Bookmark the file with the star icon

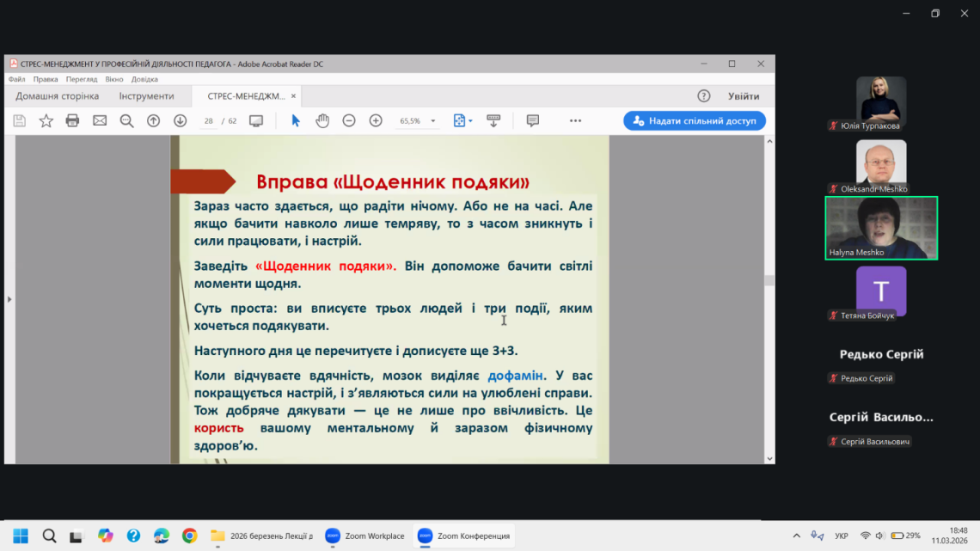tap(46, 121)
